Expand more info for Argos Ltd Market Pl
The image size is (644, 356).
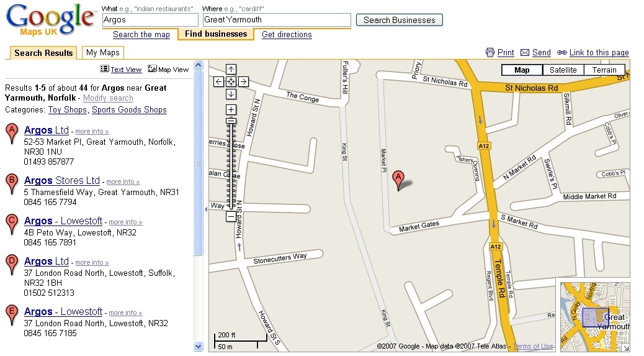(x=92, y=132)
